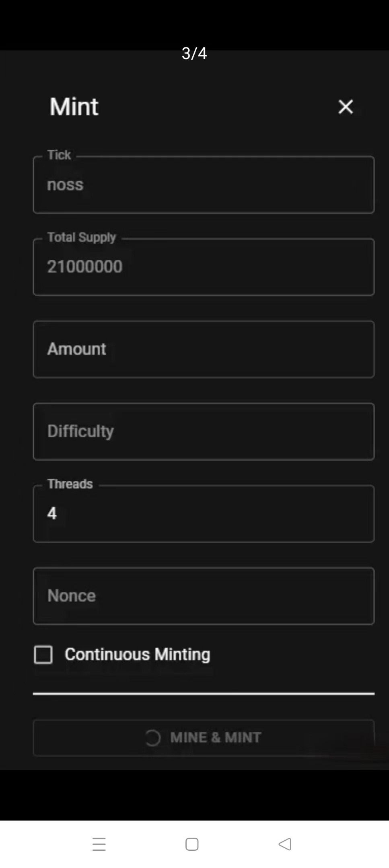Click the Continuous Minting label text
Screen dimensions: 389x868
[x=138, y=655]
